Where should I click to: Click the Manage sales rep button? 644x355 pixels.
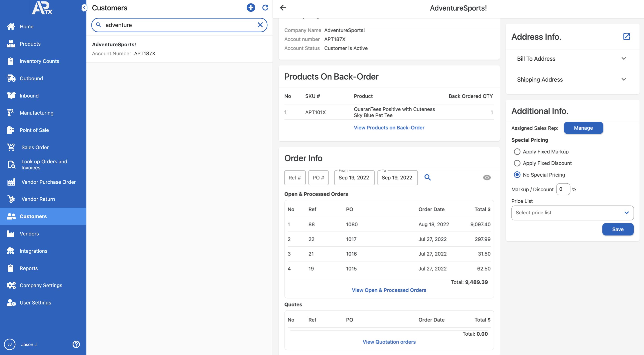(x=583, y=128)
